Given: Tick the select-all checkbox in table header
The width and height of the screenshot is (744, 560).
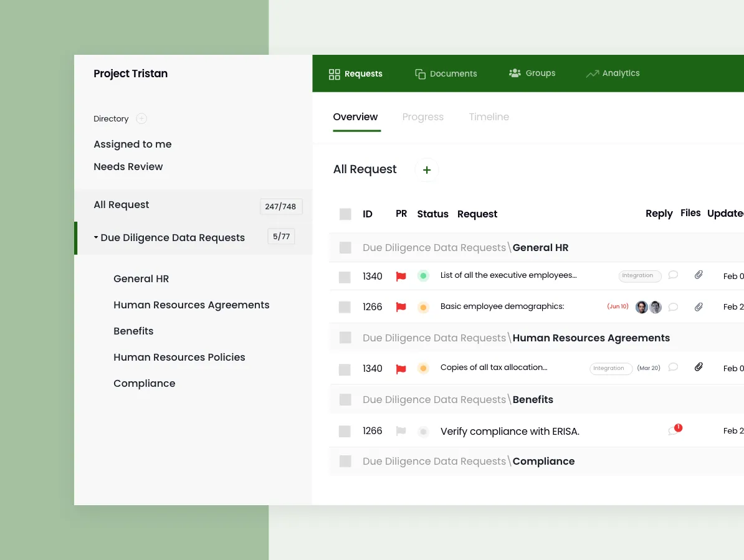Looking at the screenshot, I should (x=345, y=214).
